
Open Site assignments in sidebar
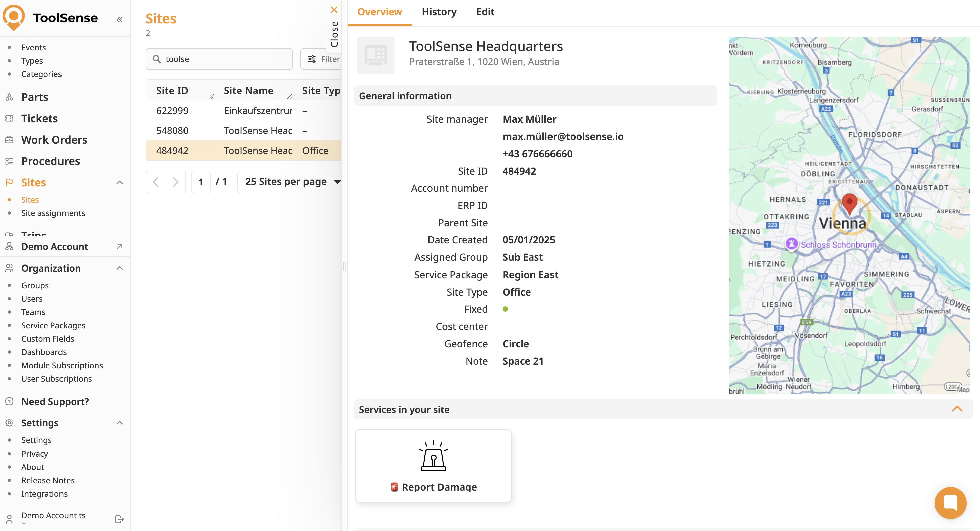coord(53,213)
